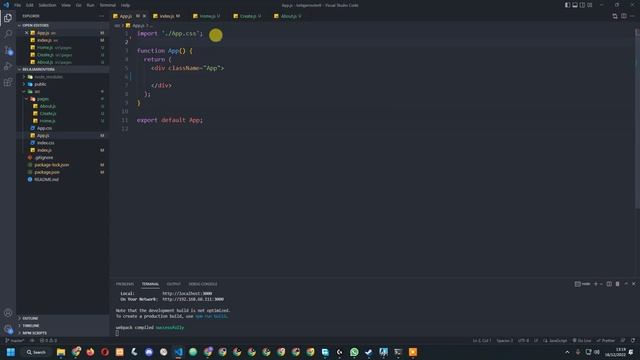Open the compare changes icon in the editor title bar
This screenshot has width=640, height=360.
point(615,16)
